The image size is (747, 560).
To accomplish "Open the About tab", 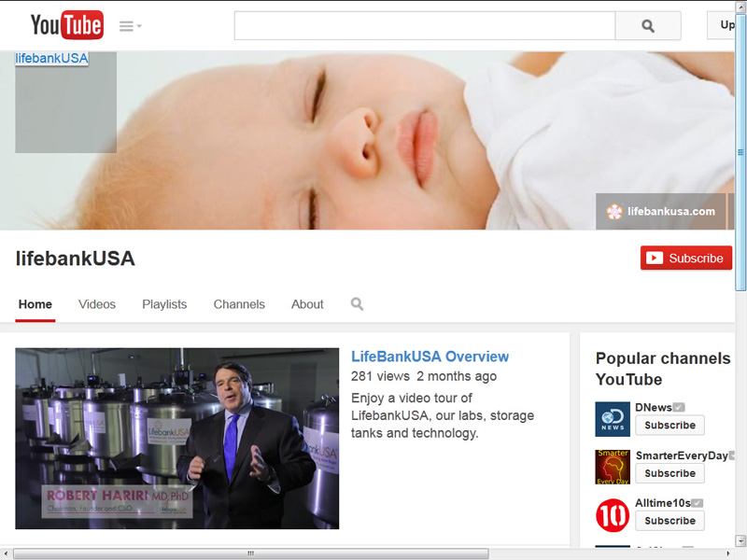I will [307, 304].
